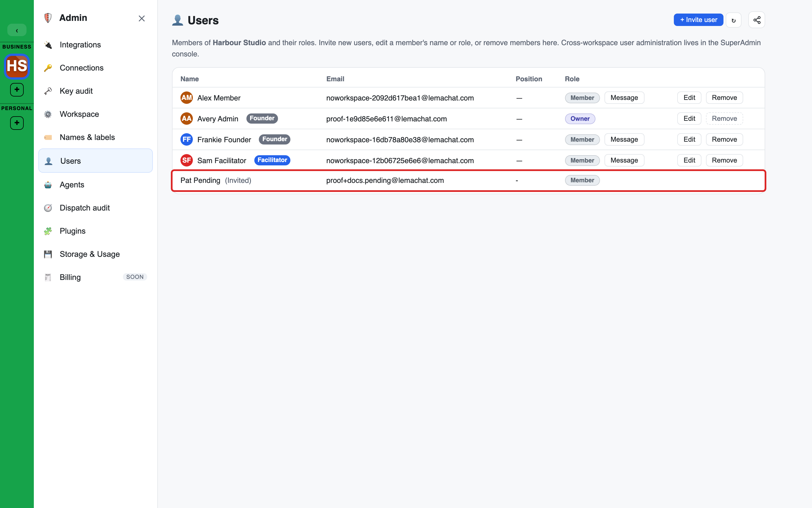
Task: Click the Invite user button
Action: pyautogui.click(x=698, y=20)
